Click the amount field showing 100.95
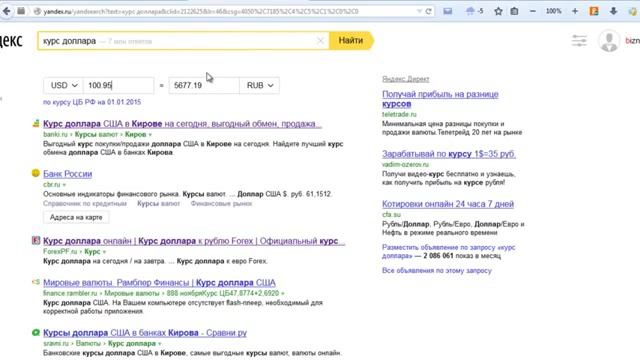640x360 pixels. (x=118, y=85)
